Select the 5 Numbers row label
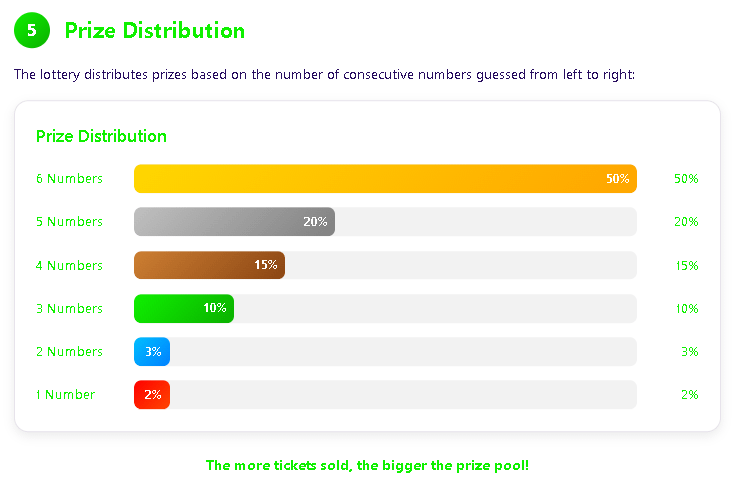This screenshot has height=490, width=735. (69, 222)
